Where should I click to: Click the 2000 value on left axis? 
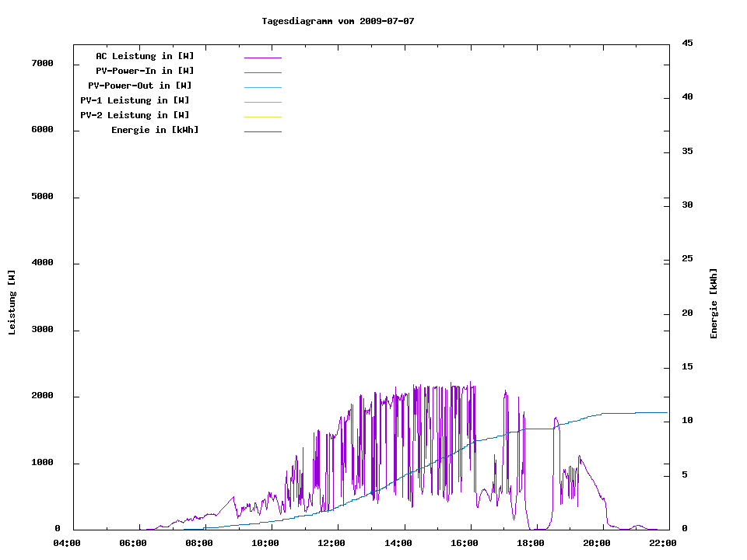point(42,396)
